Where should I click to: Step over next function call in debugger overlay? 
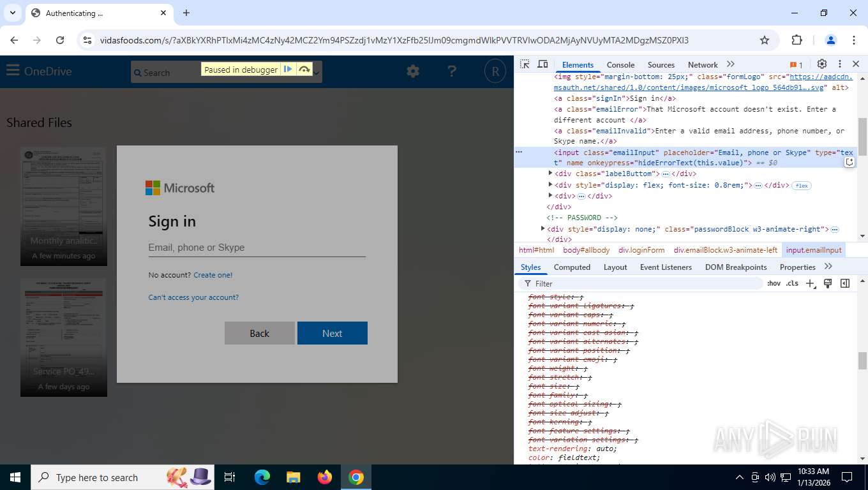[x=304, y=70]
